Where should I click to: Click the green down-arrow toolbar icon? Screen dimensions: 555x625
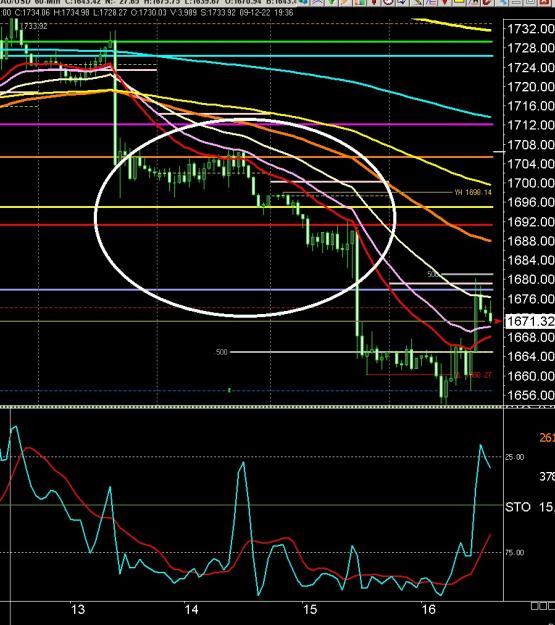[331, 2]
